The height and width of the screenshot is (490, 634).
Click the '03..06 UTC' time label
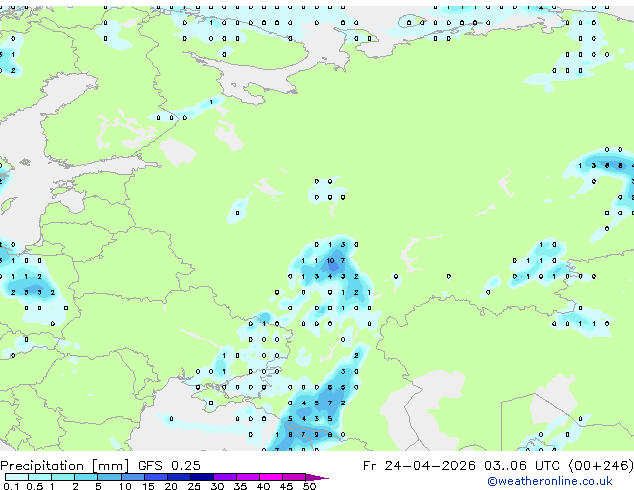pyautogui.click(x=522, y=465)
